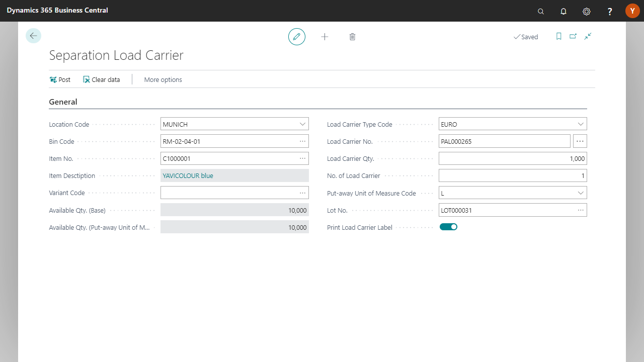This screenshot has height=362, width=644.
Task: Click Print Load Carrier Label caption
Action: click(x=360, y=227)
